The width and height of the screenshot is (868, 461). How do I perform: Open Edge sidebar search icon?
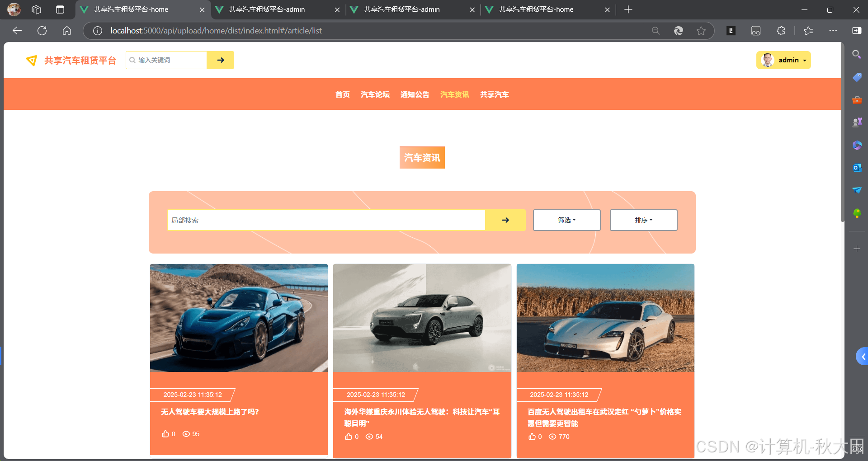857,54
